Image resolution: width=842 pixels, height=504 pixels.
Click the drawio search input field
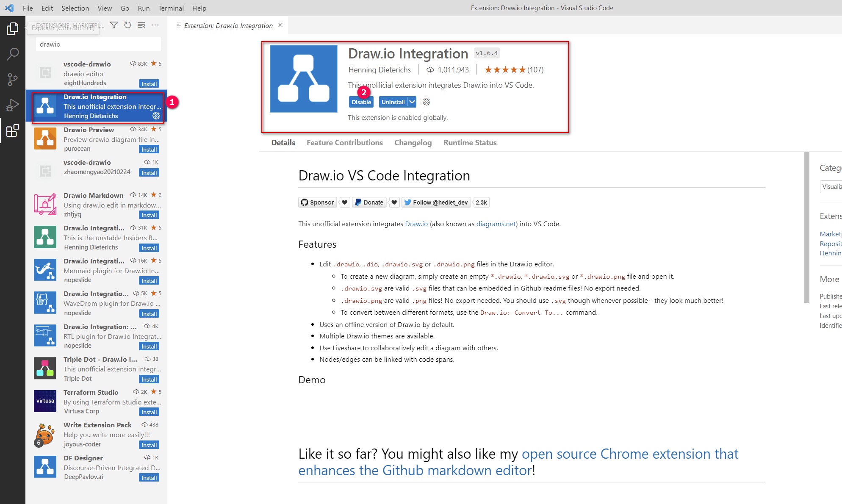coord(97,44)
